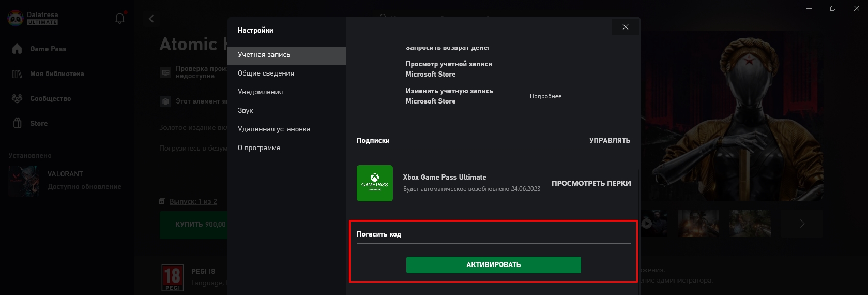Click the Dalatresa profile avatar

[16, 18]
